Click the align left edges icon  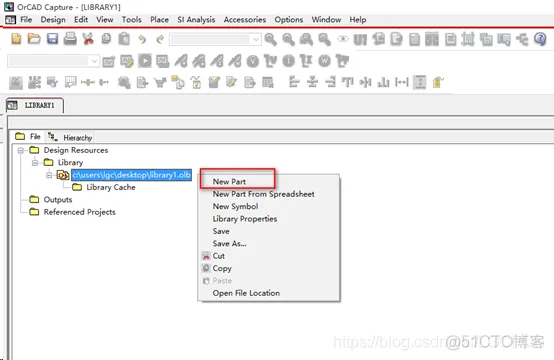point(294,82)
